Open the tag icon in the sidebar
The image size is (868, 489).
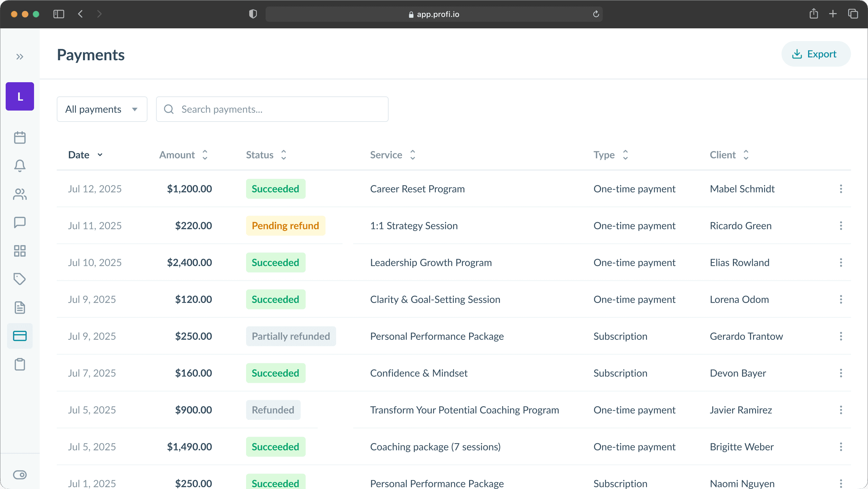(20, 279)
